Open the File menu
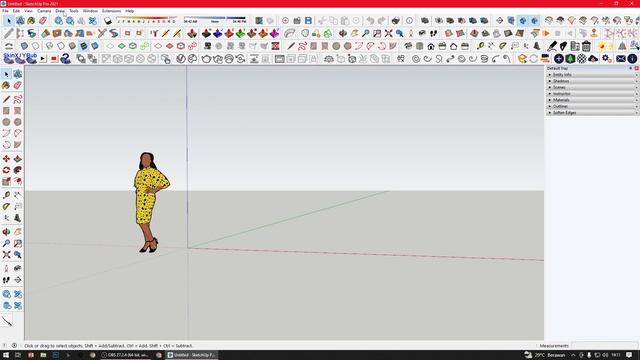Screen dimensions: 640x360 tap(5, 11)
